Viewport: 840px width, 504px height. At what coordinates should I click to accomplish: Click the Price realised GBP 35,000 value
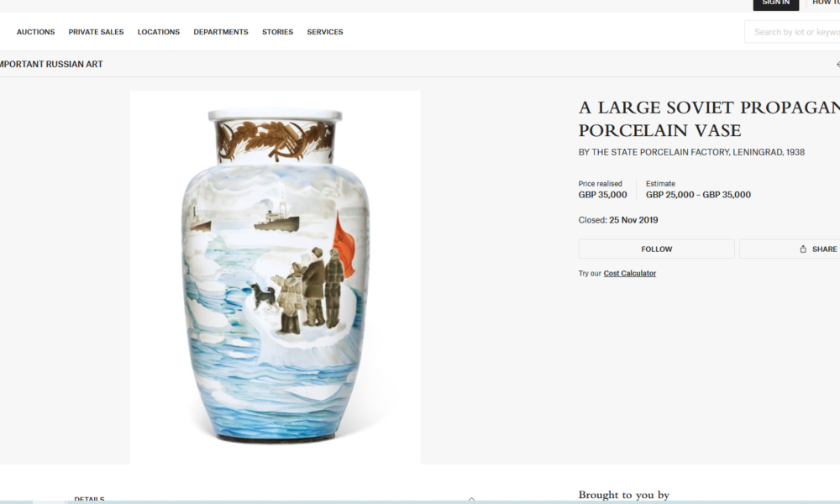point(602,194)
